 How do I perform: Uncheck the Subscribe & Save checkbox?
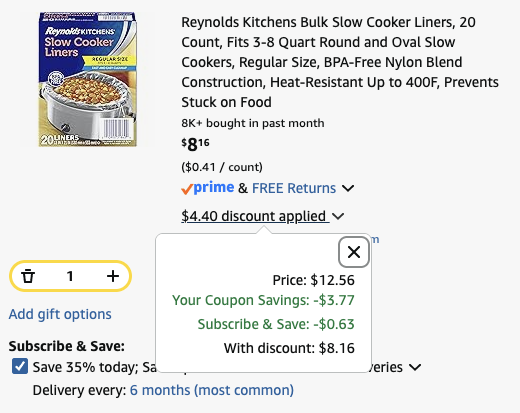pos(20,366)
